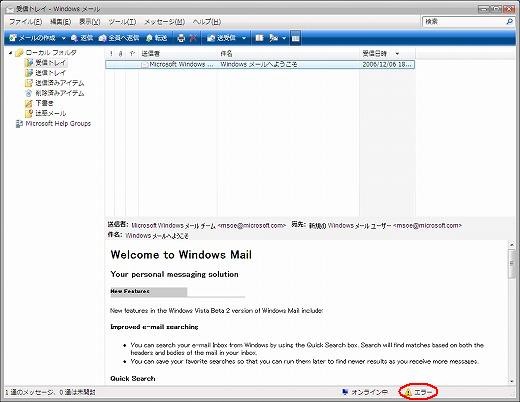Viewport: 520px width, 402px height.
Task: Sort by the attachment paperclip column header
Action: pos(121,53)
